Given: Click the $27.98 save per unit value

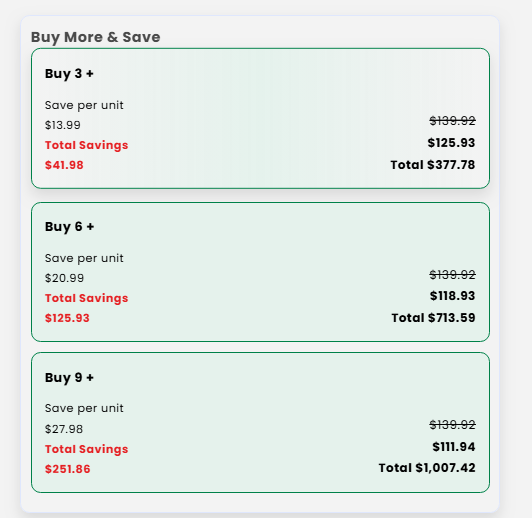Looking at the screenshot, I should coord(64,429).
